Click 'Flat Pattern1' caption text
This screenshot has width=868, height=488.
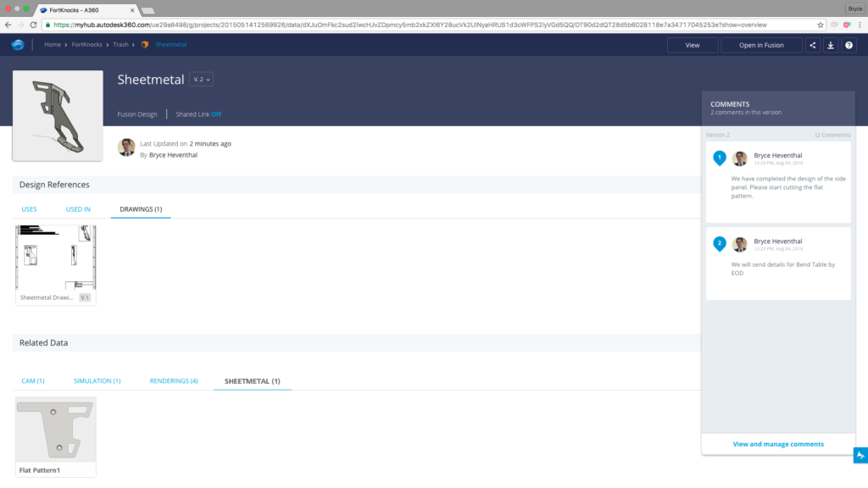tap(39, 470)
